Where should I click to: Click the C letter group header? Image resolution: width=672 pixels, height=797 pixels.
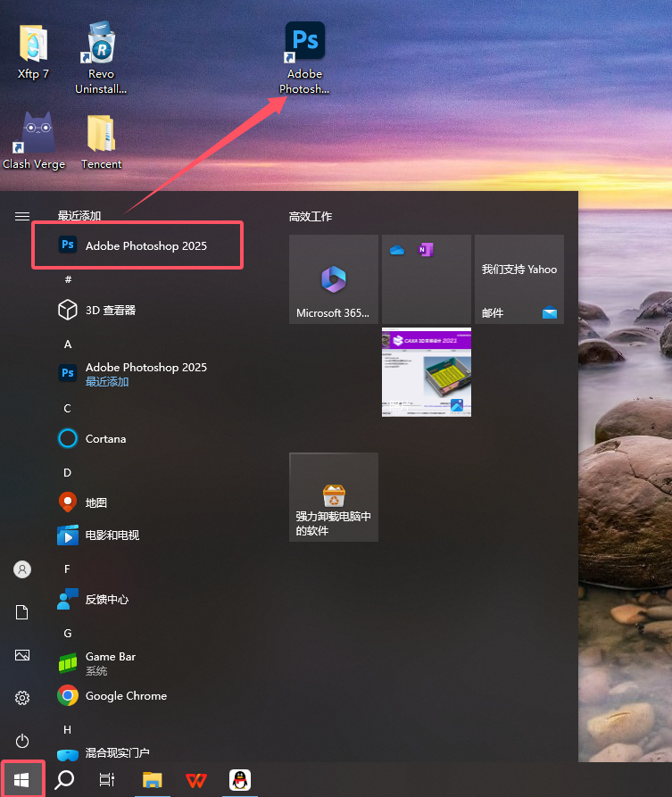(x=67, y=409)
